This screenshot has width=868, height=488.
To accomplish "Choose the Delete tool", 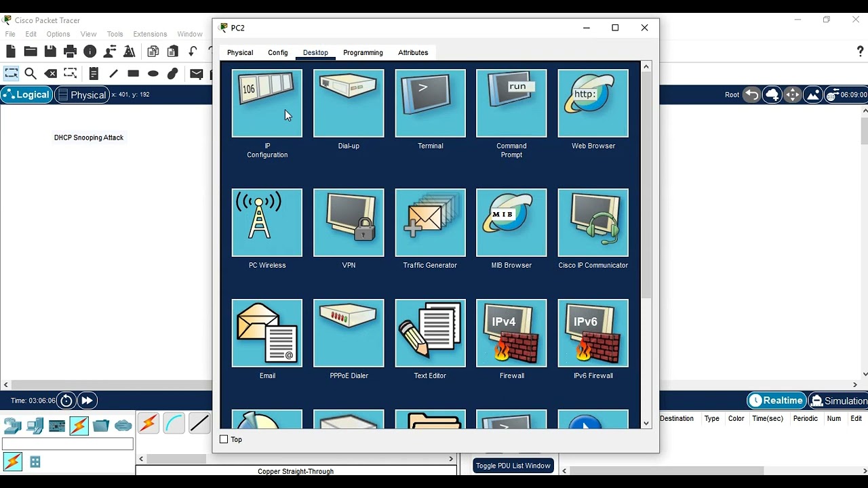I will 50,73.
